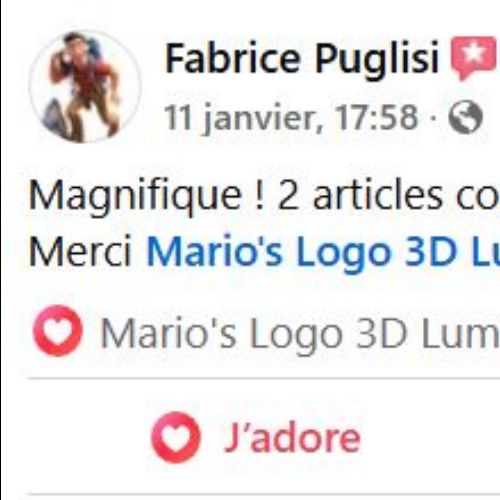Click the red J'adore text label
This screenshot has height=500, width=500.
click(x=292, y=438)
